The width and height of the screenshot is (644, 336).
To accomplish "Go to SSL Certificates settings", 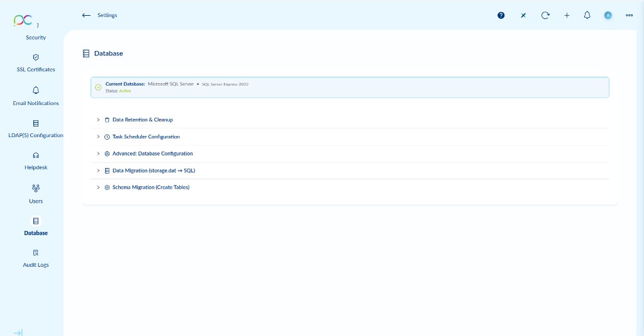I will [x=36, y=69].
